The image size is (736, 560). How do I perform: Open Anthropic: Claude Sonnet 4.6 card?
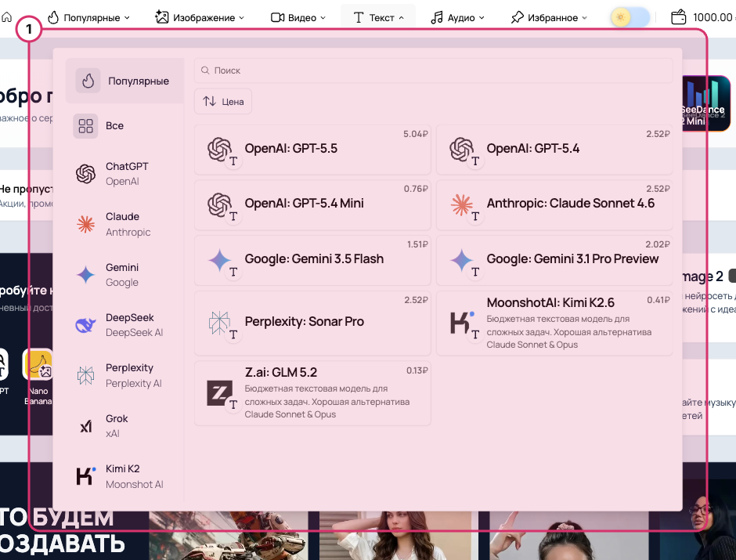click(x=554, y=205)
